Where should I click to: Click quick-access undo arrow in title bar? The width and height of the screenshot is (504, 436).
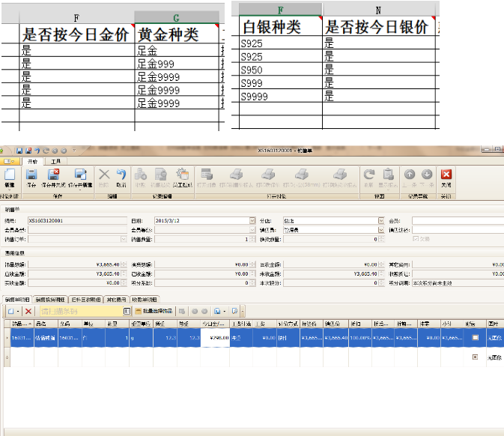pos(37,151)
